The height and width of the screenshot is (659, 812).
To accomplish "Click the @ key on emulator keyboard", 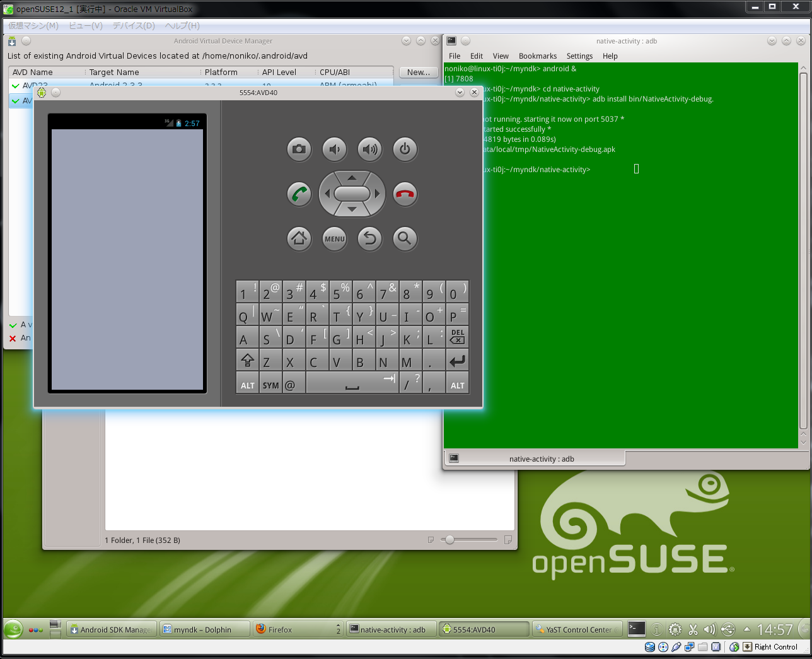I will [294, 383].
